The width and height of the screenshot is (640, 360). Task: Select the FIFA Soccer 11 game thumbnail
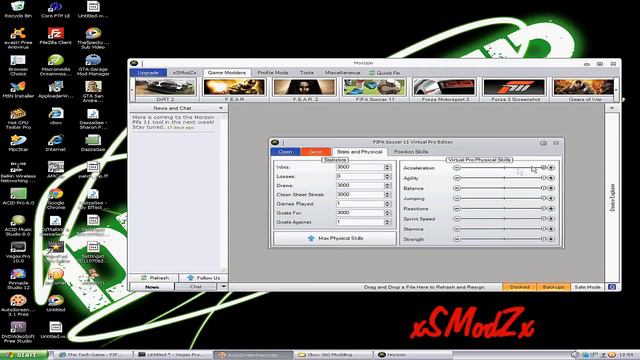point(374,89)
